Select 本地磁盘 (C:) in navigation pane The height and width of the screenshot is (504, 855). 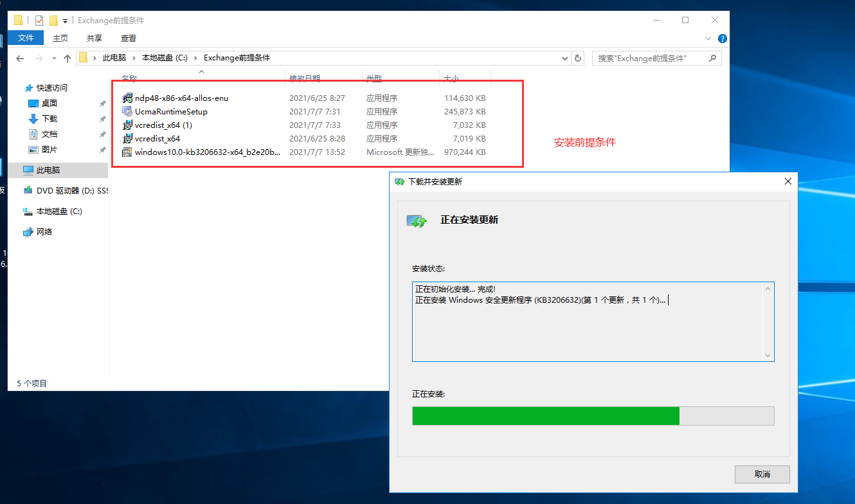coord(59,212)
